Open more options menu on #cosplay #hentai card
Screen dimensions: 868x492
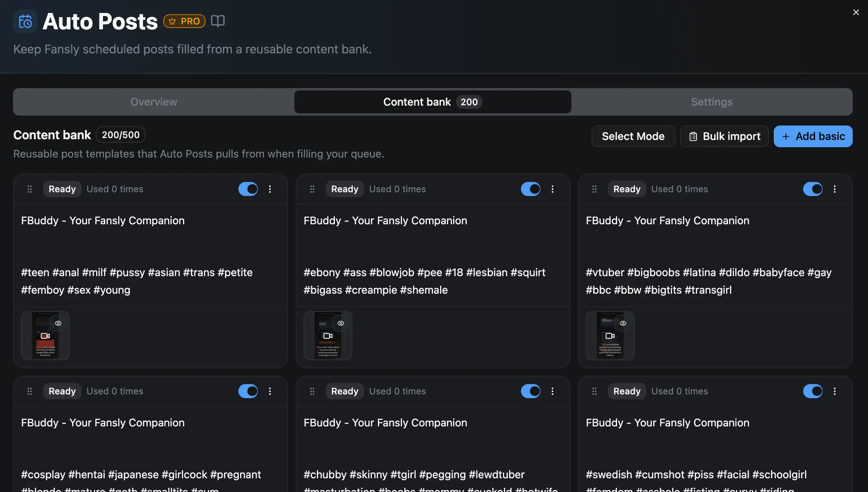pyautogui.click(x=270, y=391)
